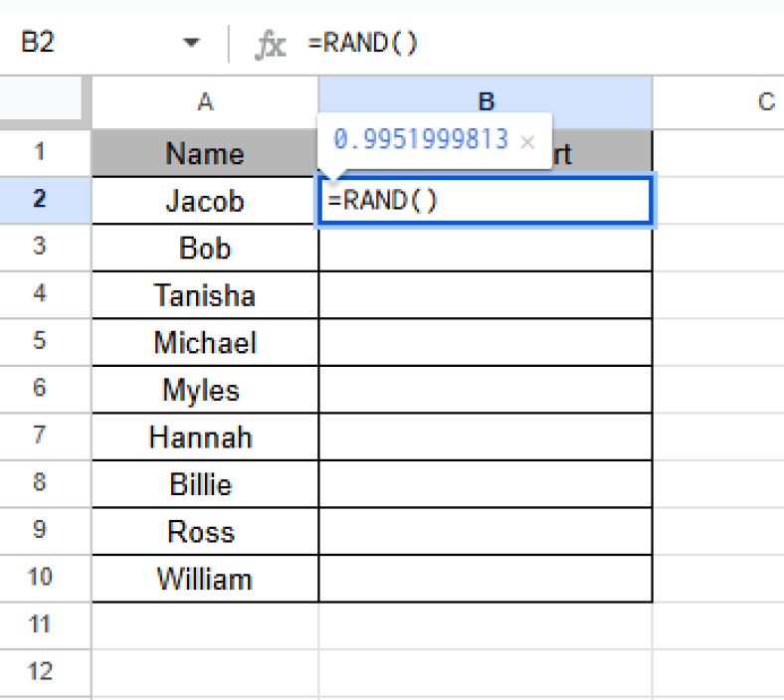Viewport: 784px width, 700px height.
Task: Select the cell containing Tanisha
Action: click(205, 295)
